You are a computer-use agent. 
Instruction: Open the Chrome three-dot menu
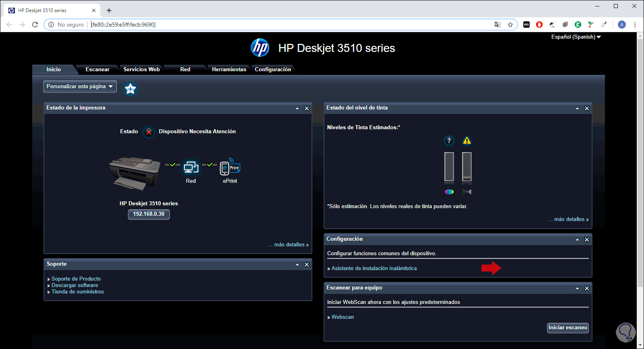[x=635, y=25]
